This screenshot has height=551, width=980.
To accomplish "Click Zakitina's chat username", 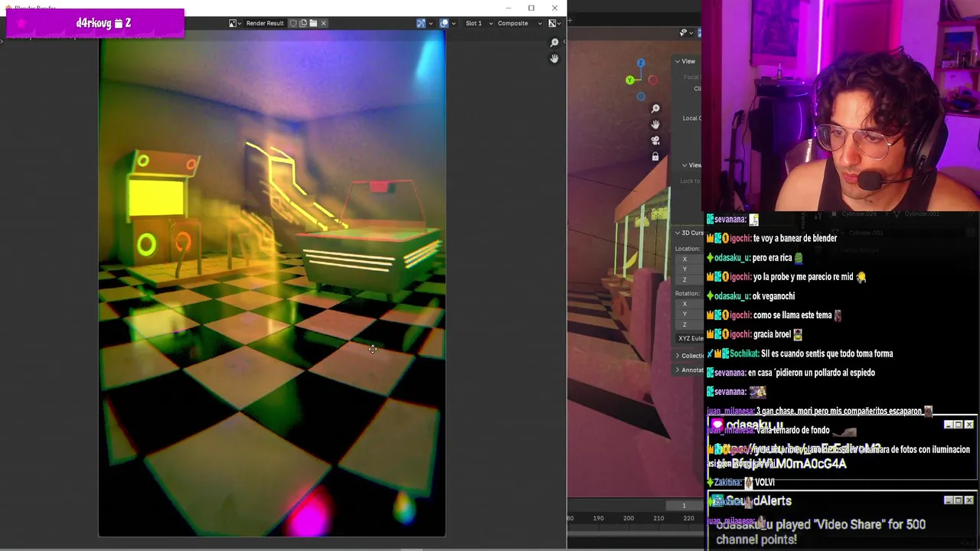I will pyautogui.click(x=727, y=483).
